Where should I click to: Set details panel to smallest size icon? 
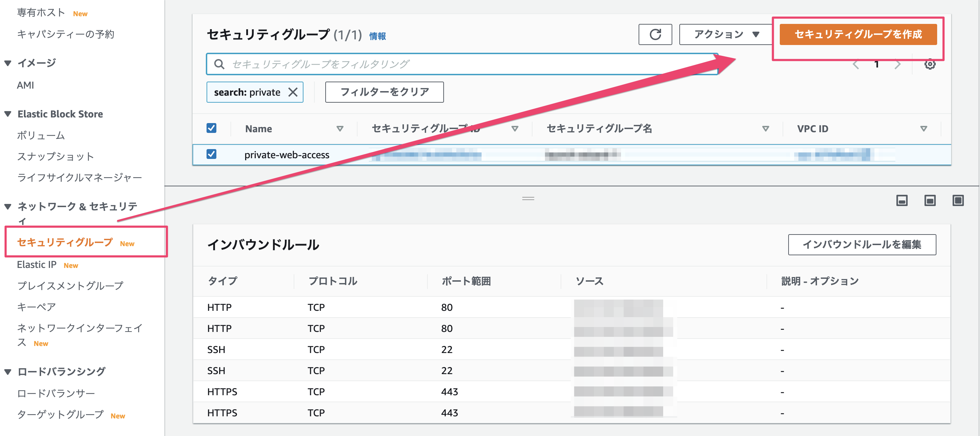(902, 200)
